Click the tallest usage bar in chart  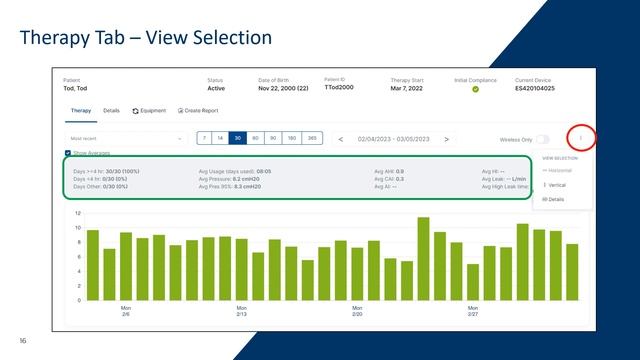tap(423, 259)
